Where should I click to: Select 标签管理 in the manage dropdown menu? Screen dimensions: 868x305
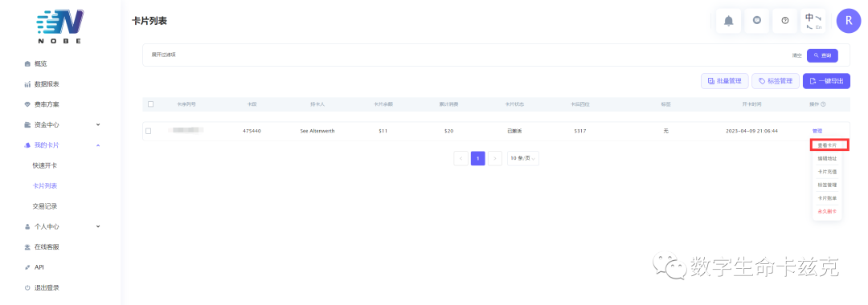(x=826, y=185)
